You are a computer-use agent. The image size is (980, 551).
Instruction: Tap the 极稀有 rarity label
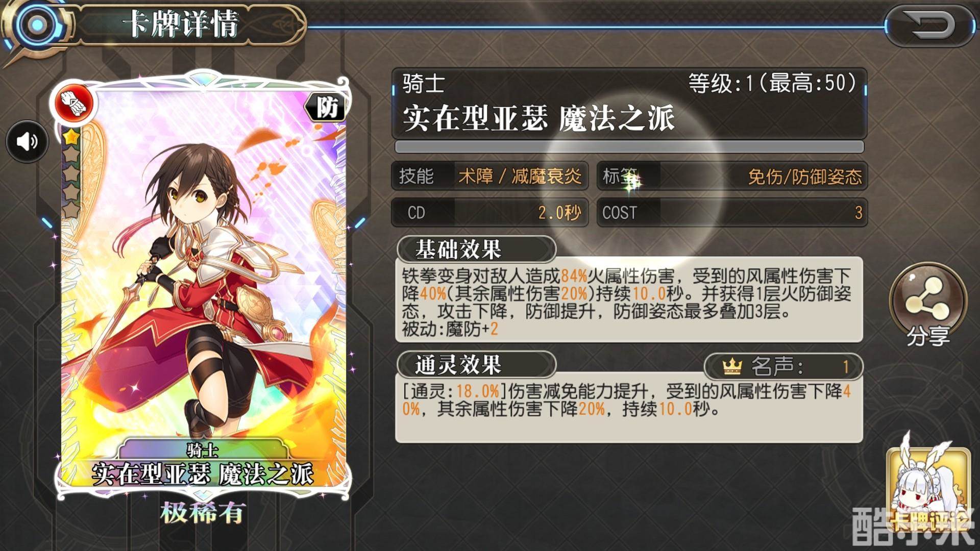tap(203, 513)
